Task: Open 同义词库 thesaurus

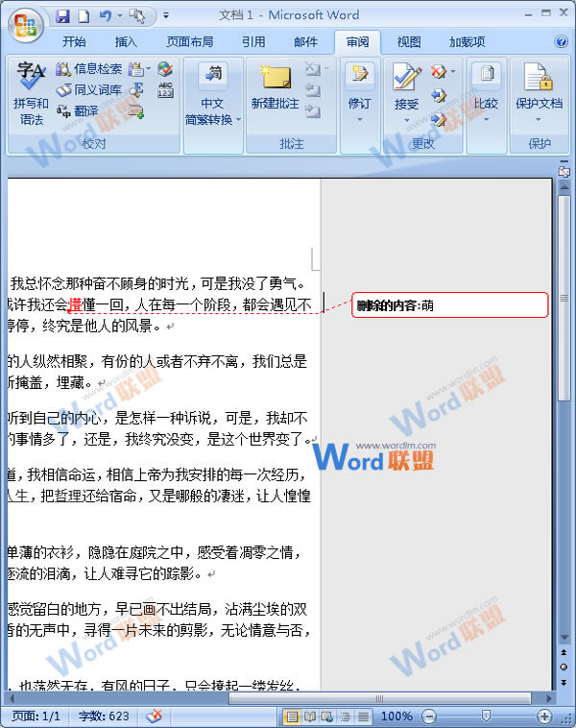Action: coord(88,89)
